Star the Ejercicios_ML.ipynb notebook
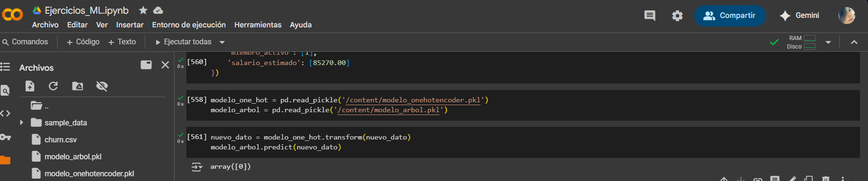 click(143, 10)
